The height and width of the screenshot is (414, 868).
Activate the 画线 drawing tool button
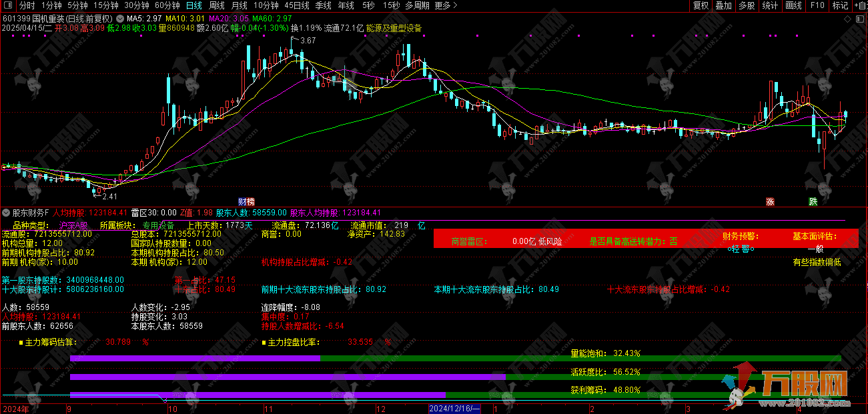click(x=793, y=5)
